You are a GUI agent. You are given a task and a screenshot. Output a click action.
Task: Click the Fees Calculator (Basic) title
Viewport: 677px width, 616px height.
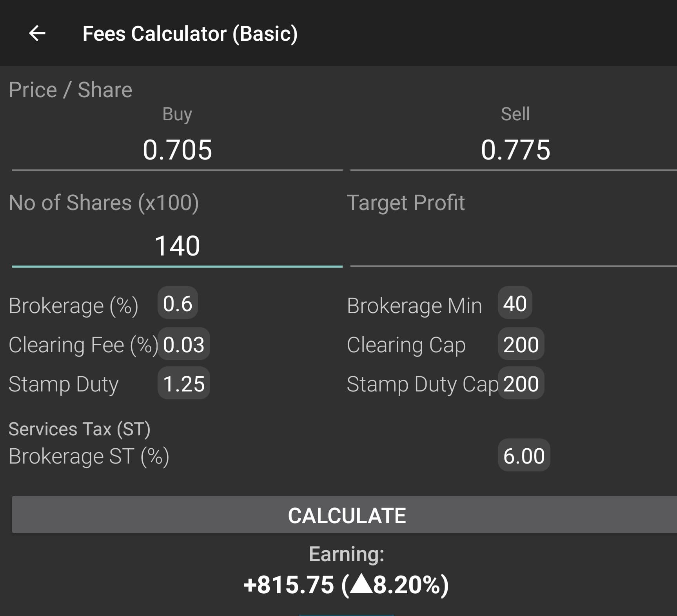coord(190,34)
